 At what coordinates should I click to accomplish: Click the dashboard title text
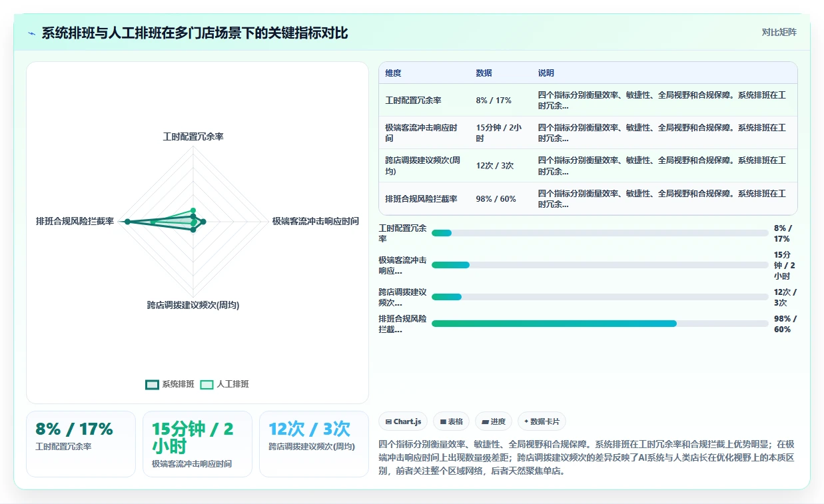pos(195,33)
